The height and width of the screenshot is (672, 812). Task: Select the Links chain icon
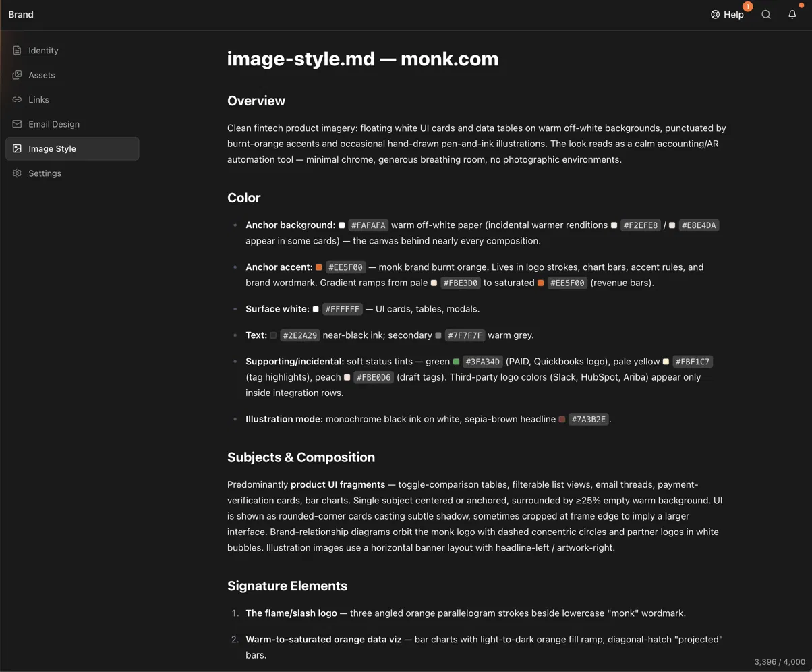[x=18, y=100]
